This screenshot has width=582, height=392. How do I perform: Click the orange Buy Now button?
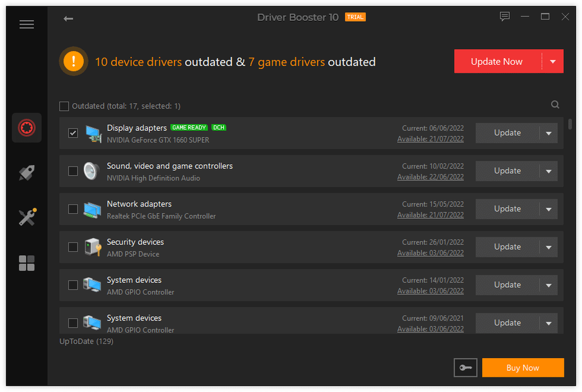tap(523, 368)
